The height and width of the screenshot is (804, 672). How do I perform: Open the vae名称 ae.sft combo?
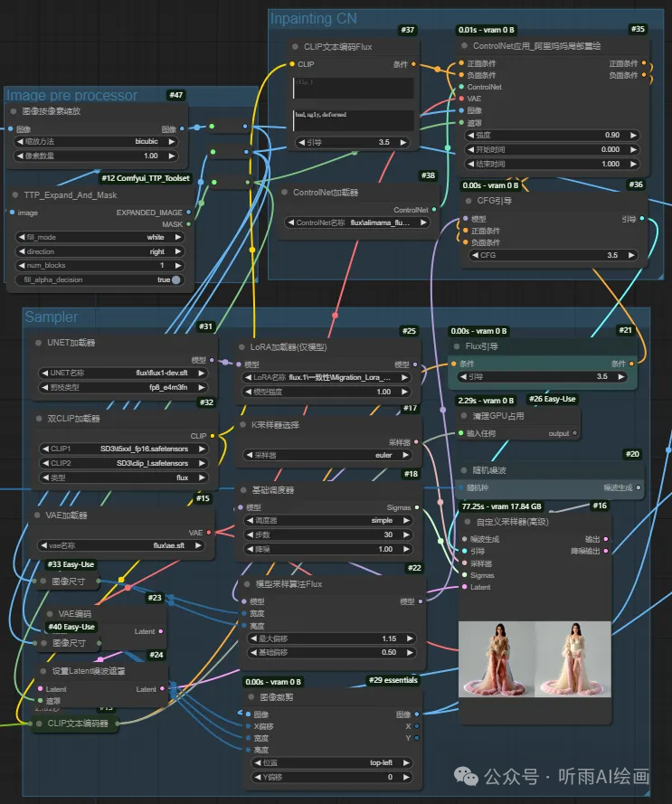tap(121, 545)
